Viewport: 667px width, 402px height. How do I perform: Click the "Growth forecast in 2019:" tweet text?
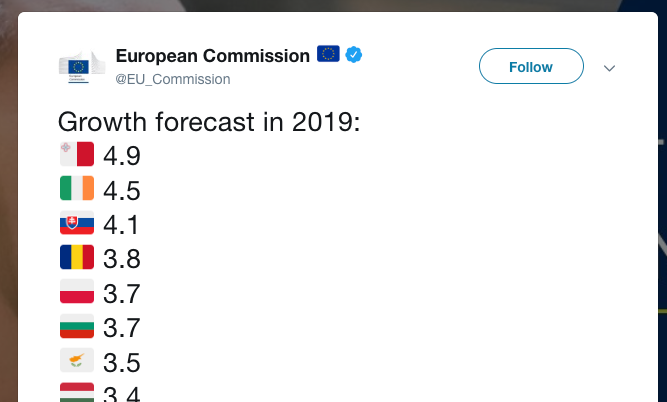[209, 122]
